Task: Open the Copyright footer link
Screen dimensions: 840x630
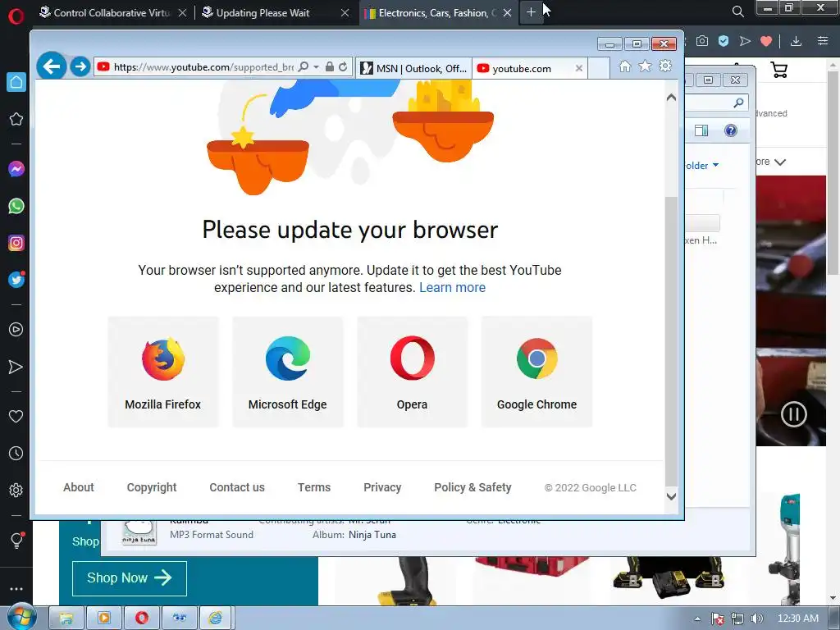Action: tap(152, 487)
